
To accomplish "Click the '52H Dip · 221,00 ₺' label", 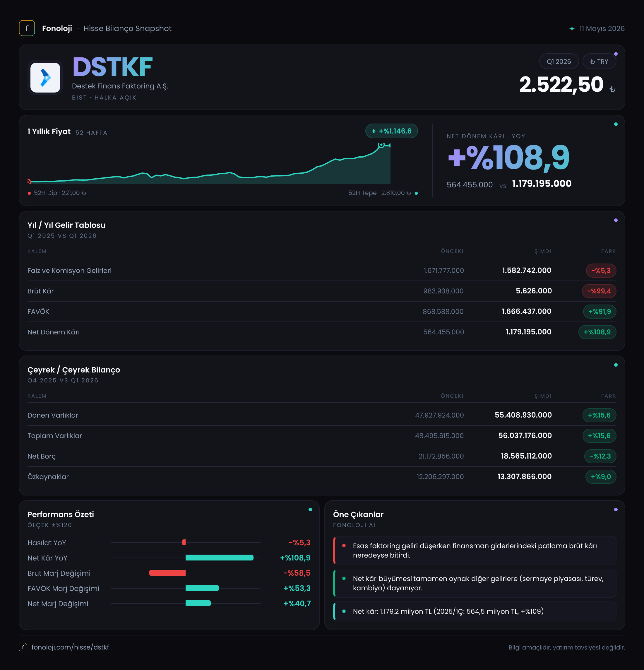I will 60,193.
